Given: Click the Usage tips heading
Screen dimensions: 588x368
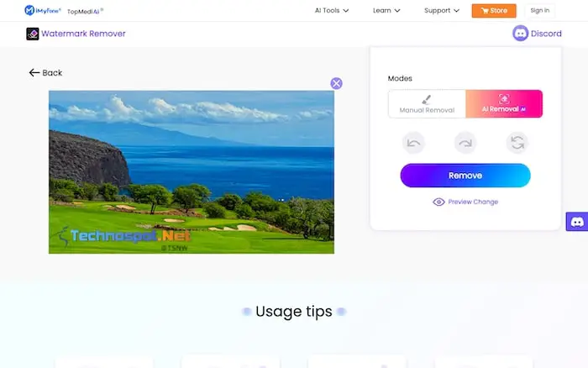Looking at the screenshot, I should point(294,312).
